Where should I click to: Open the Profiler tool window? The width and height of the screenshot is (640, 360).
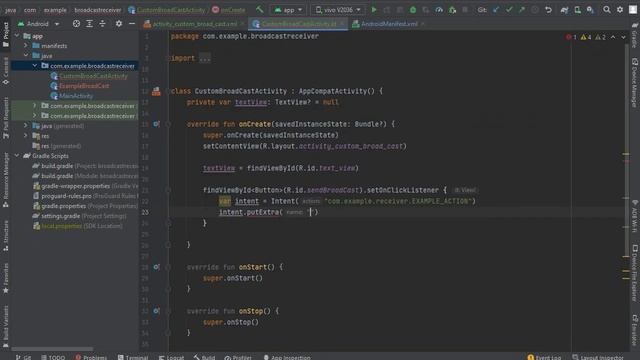(238, 357)
